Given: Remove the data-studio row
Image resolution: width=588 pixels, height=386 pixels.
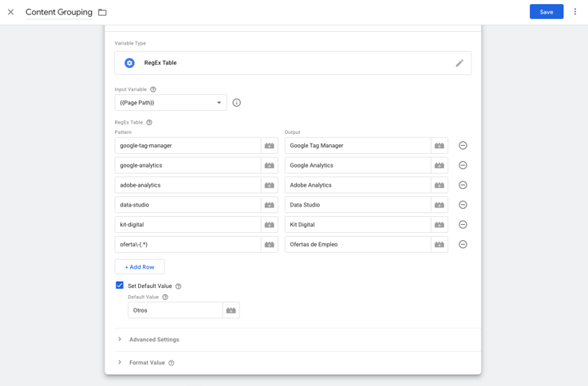Looking at the screenshot, I should pos(463,205).
